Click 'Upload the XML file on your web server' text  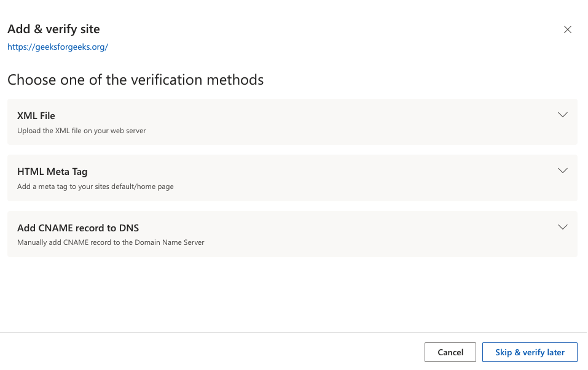[81, 131]
